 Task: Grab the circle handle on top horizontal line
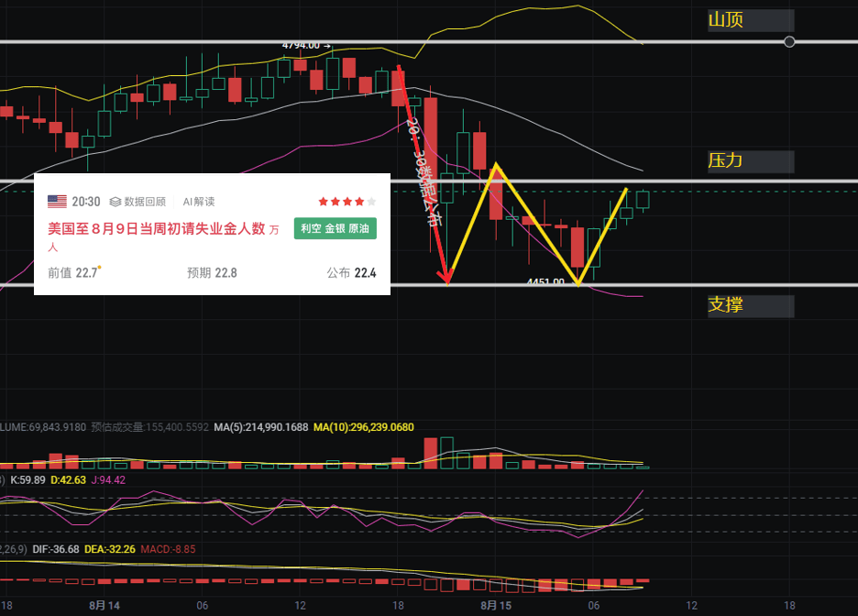[x=789, y=41]
